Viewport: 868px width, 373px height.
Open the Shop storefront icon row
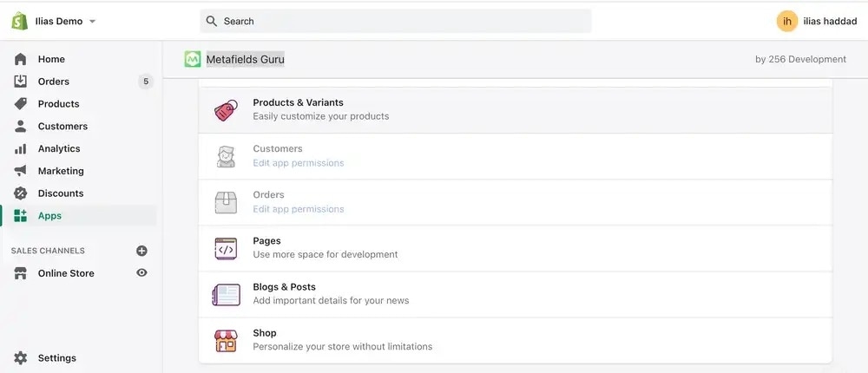tap(515, 340)
